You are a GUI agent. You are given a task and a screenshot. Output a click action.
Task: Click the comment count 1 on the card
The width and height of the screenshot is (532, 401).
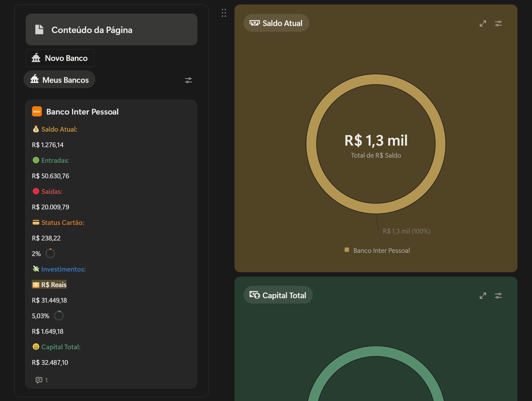pos(46,380)
